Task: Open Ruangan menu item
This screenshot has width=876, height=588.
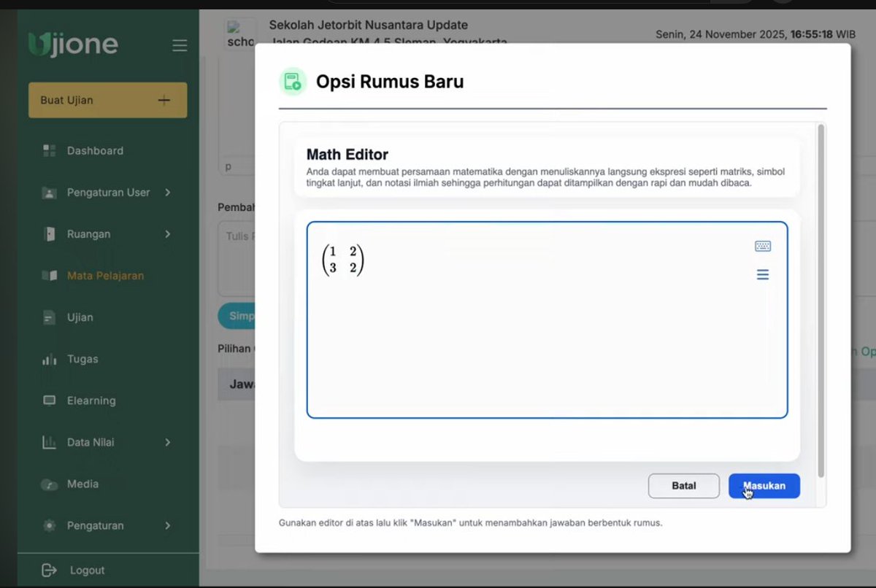Action: (88, 234)
